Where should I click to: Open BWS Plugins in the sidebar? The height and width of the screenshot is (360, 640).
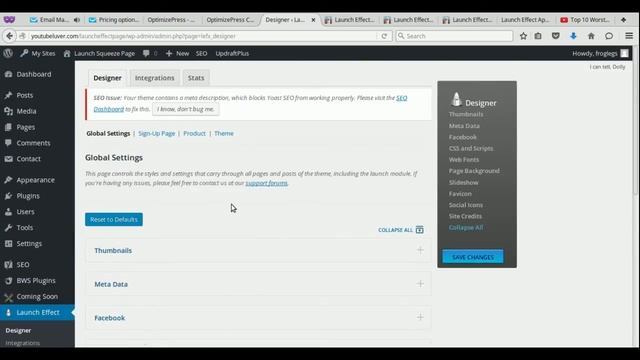(x=37, y=280)
